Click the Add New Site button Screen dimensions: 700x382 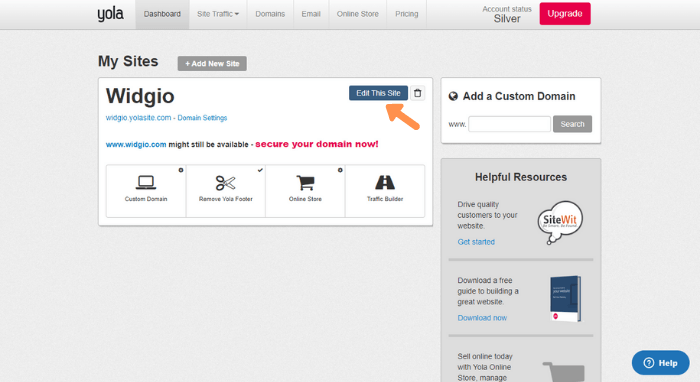[x=212, y=63]
